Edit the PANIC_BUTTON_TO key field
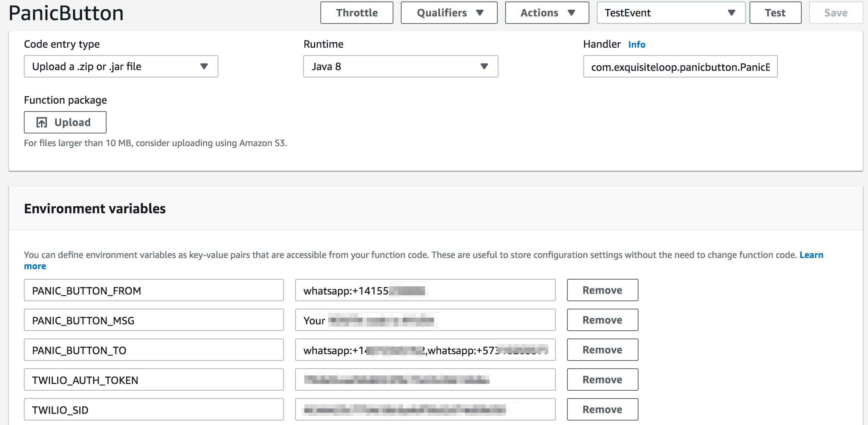 tap(154, 350)
